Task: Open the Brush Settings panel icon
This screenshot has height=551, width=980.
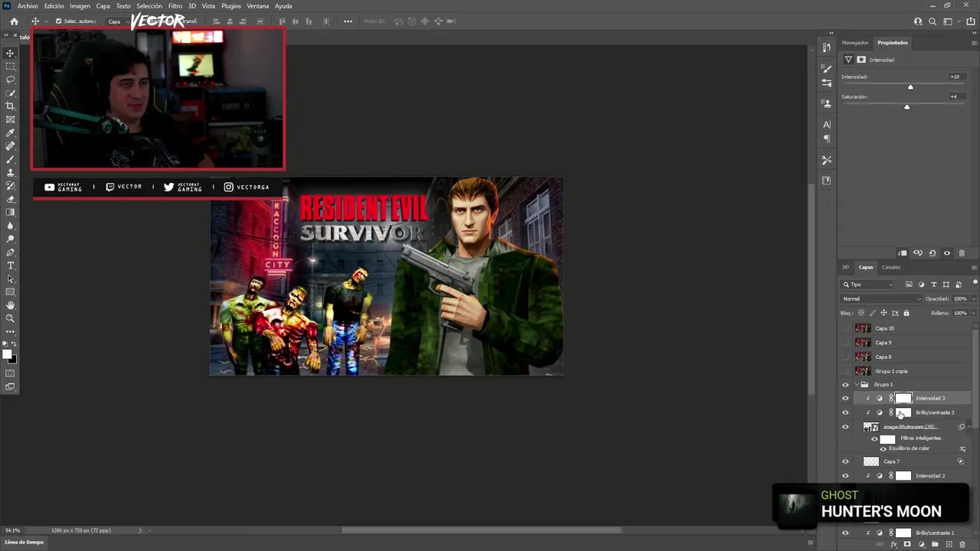Action: coord(827,68)
